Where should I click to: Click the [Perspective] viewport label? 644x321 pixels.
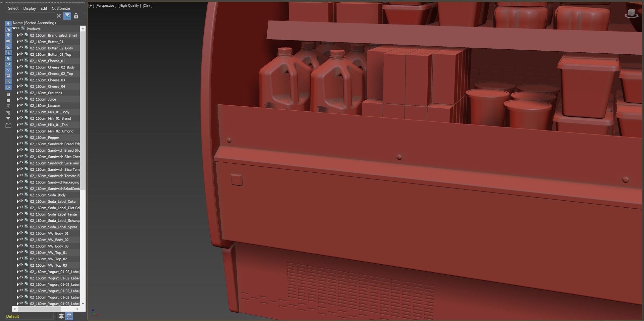tap(106, 6)
